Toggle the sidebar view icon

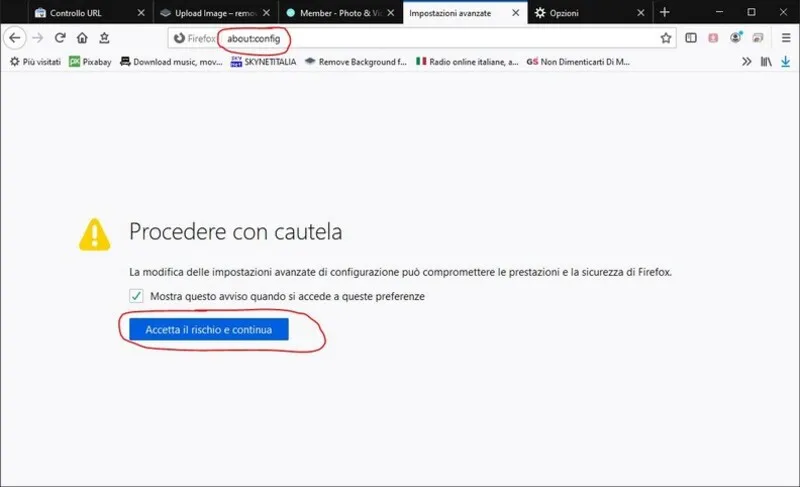[691, 38]
